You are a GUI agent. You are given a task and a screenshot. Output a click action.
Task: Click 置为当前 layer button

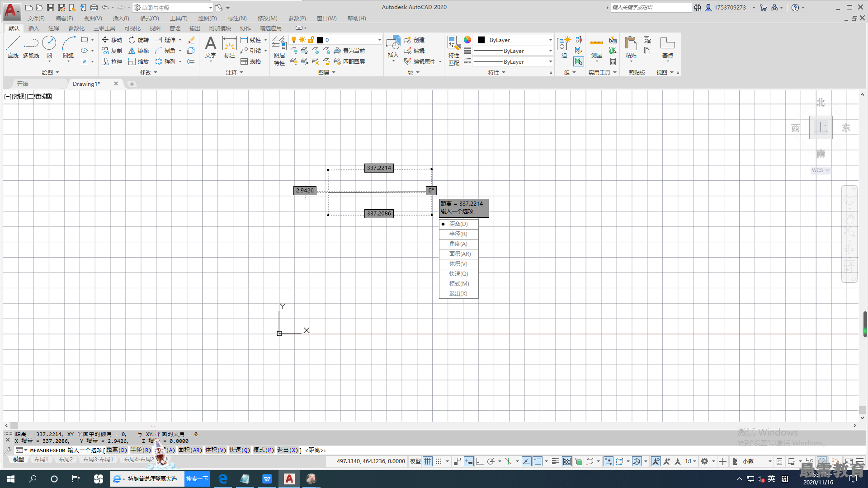[349, 51]
